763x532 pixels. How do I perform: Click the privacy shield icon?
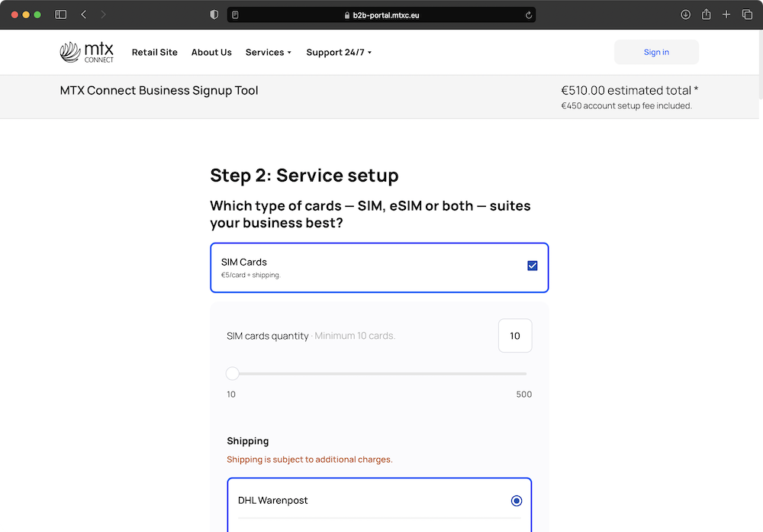(x=214, y=15)
